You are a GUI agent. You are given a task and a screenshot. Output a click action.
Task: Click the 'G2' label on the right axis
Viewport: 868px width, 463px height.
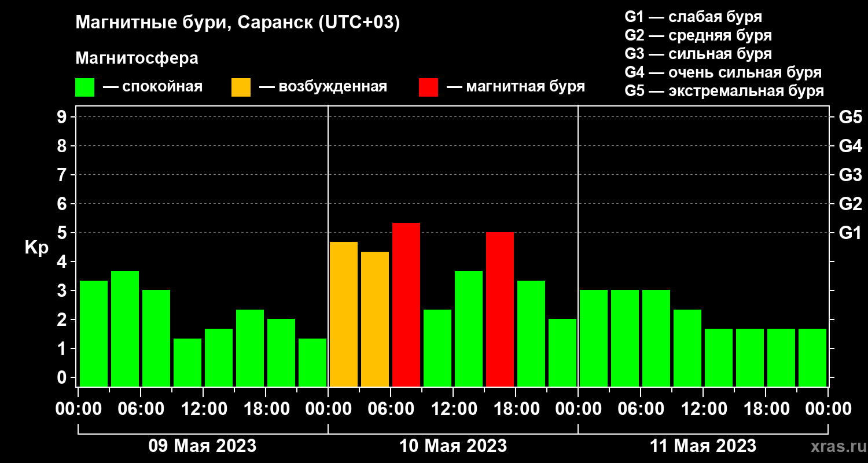pos(850,204)
